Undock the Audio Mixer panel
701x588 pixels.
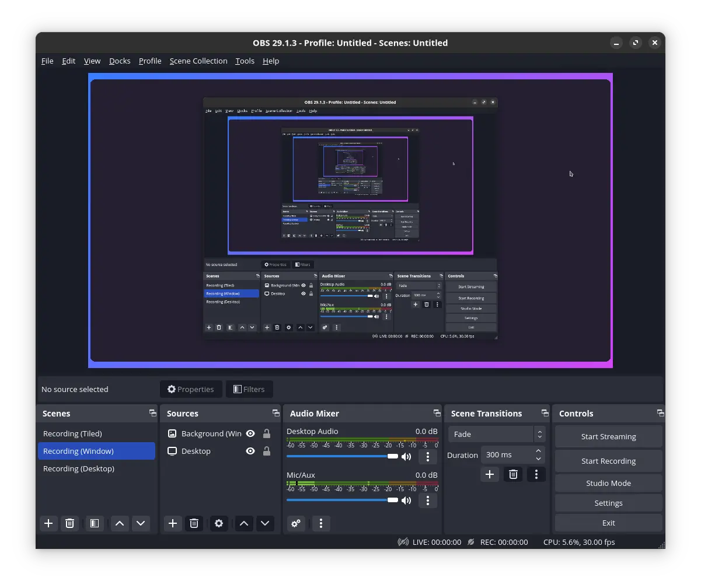[437, 413]
